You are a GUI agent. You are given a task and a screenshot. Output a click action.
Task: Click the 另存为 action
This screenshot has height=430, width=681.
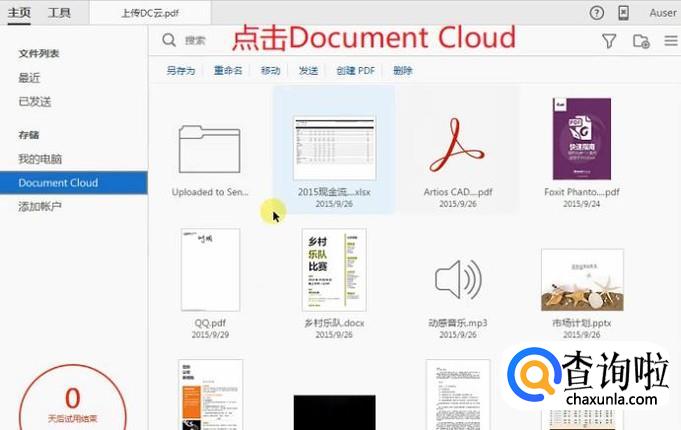point(181,70)
